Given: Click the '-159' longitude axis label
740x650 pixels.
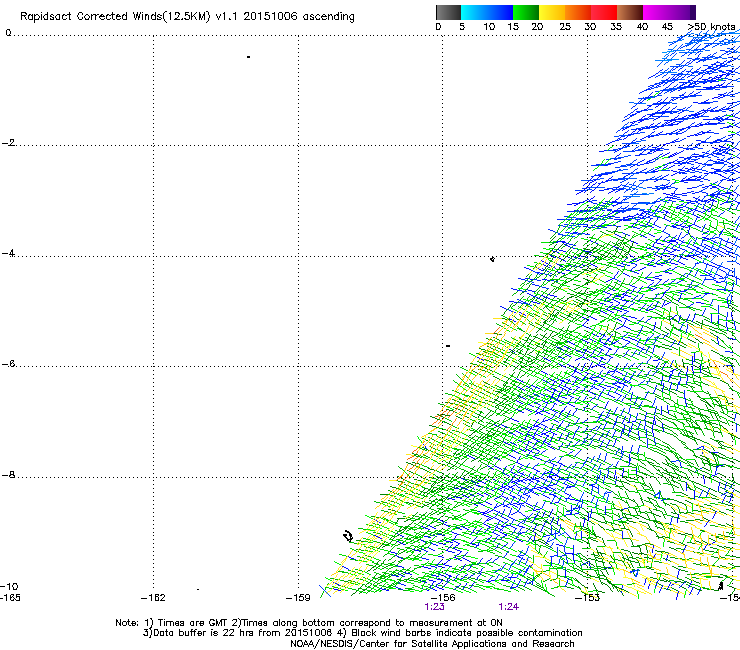Looking at the screenshot, I should pos(298,598).
